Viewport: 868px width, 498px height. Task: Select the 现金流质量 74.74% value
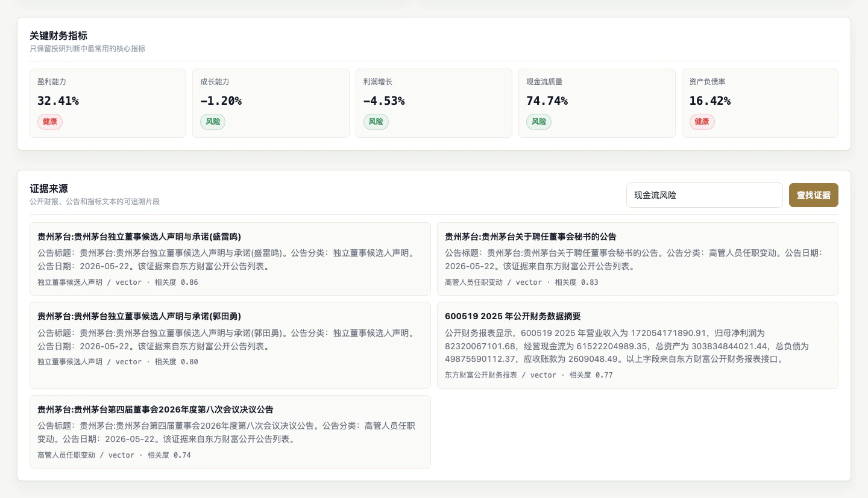[x=547, y=101]
